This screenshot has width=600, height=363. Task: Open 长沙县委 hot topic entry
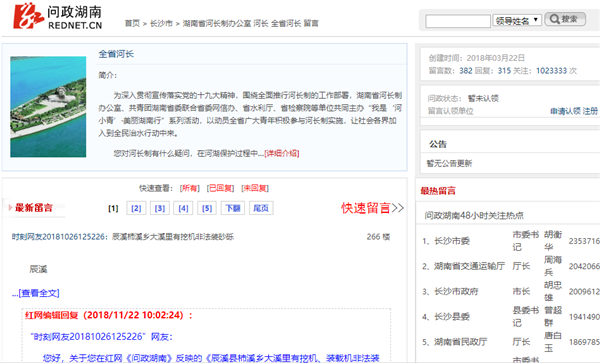[x=452, y=317]
